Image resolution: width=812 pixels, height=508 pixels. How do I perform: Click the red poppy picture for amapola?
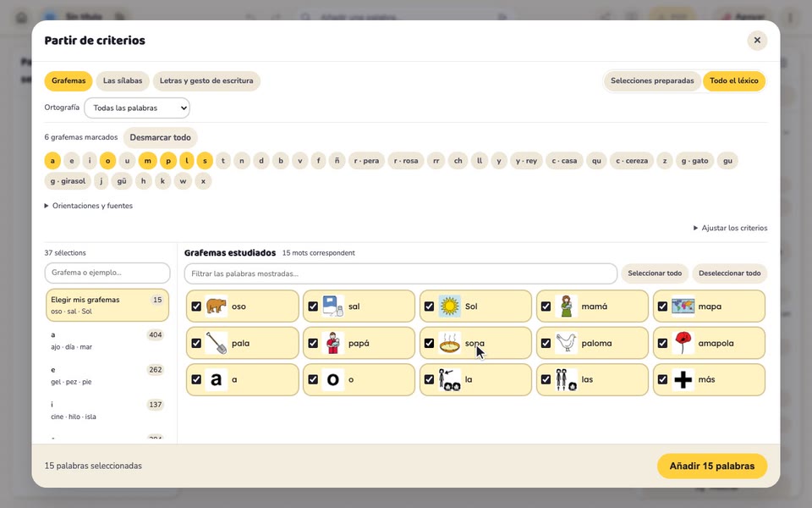click(x=683, y=343)
